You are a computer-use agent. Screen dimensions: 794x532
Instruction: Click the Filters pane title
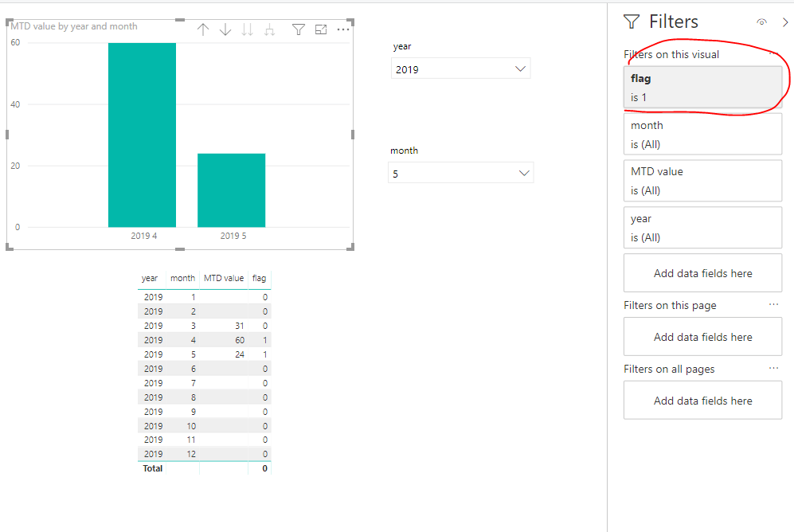[674, 22]
